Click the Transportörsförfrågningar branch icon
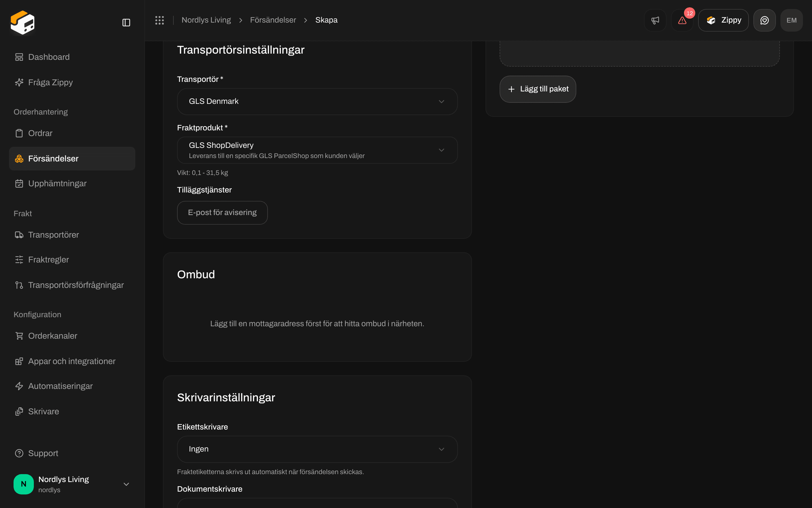Screen dimensions: 812x508 (x=19, y=285)
